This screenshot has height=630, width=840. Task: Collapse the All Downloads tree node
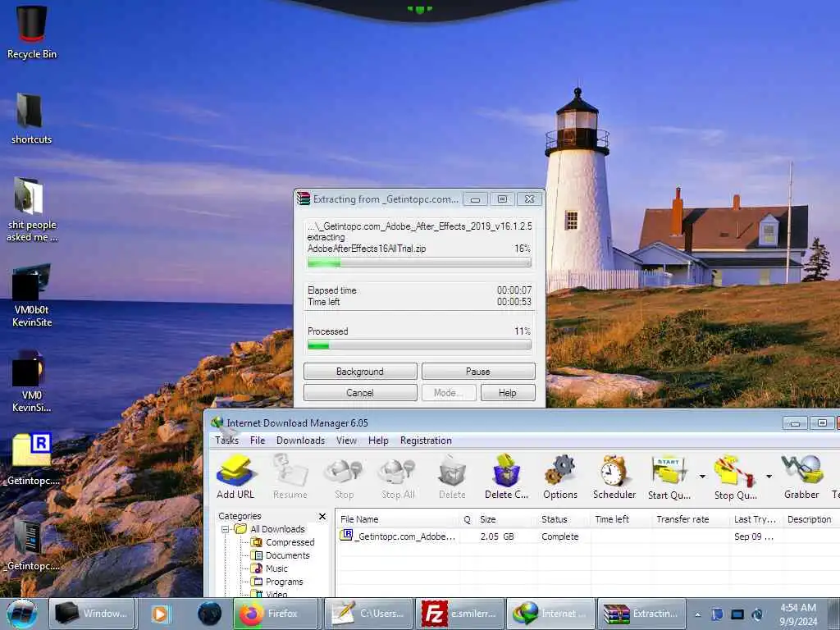(x=225, y=529)
